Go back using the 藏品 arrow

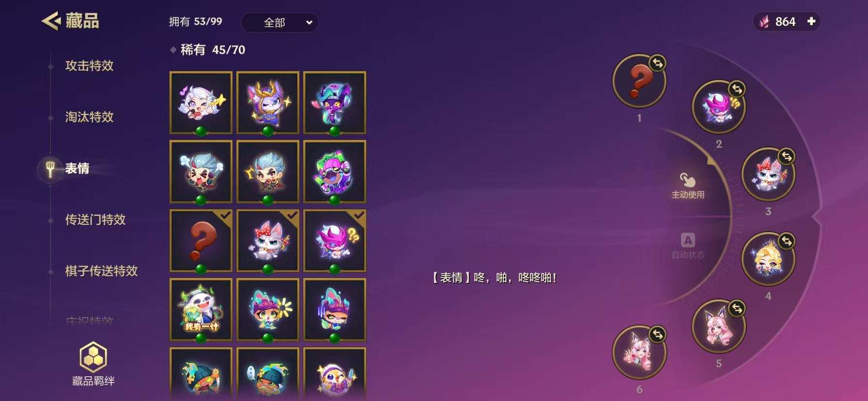51,21
